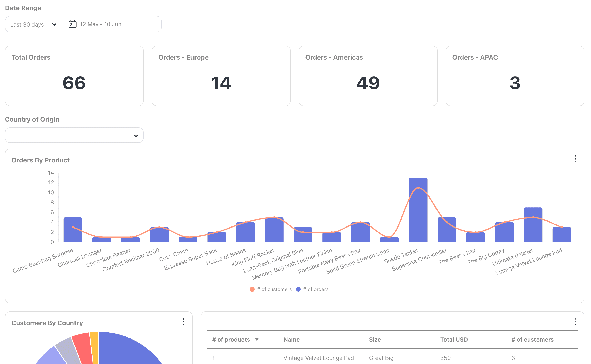Click the Name column header
The image size is (591, 364).
click(x=291, y=340)
